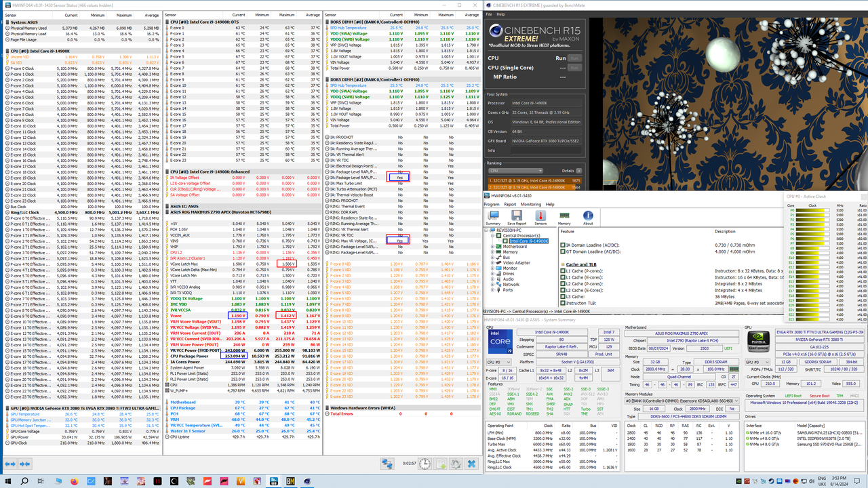Click Run next to CPU in Cinebench
The width and height of the screenshot is (868, 488).
pos(575,58)
